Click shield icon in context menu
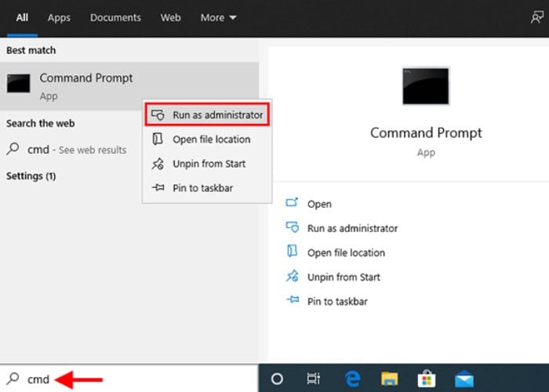The width and height of the screenshot is (549, 392). [158, 114]
